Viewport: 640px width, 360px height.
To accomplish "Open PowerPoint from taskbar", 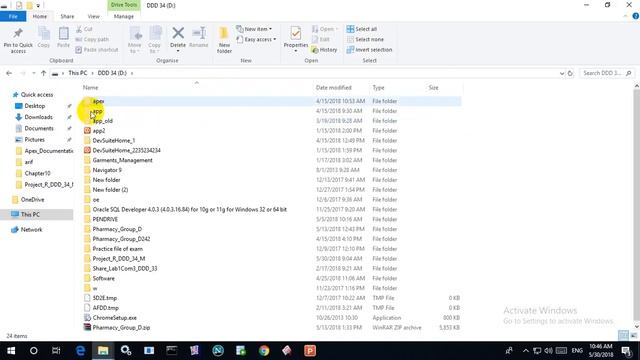I will [x=310, y=351].
